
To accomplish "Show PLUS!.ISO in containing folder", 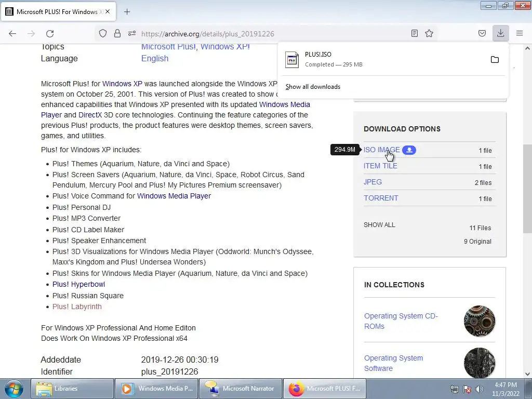I will coord(495,60).
